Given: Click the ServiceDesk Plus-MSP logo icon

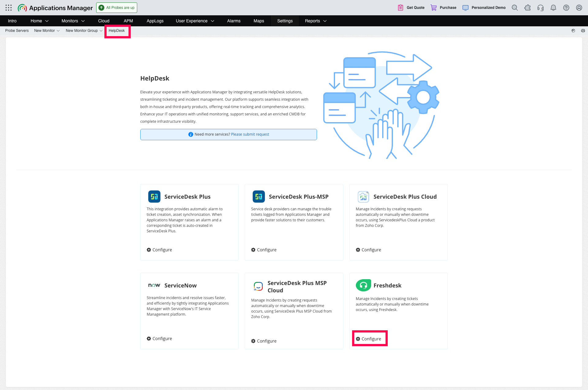Looking at the screenshot, I should 259,197.
